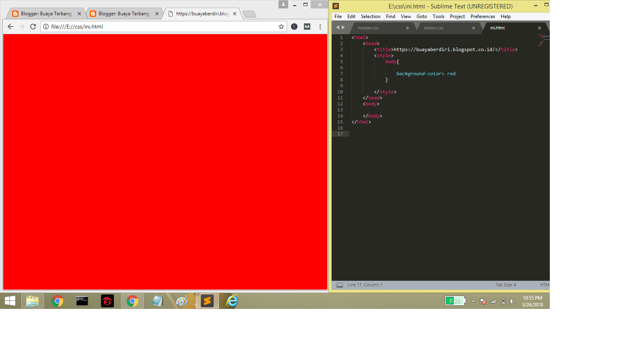The height and width of the screenshot is (360, 644).
Task: Open the Windows Start button
Action: click(10, 301)
